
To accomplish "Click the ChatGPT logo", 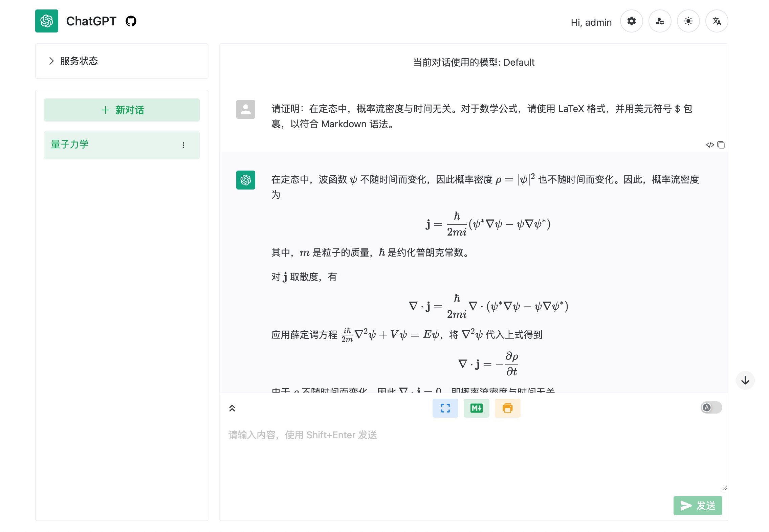I will [47, 21].
